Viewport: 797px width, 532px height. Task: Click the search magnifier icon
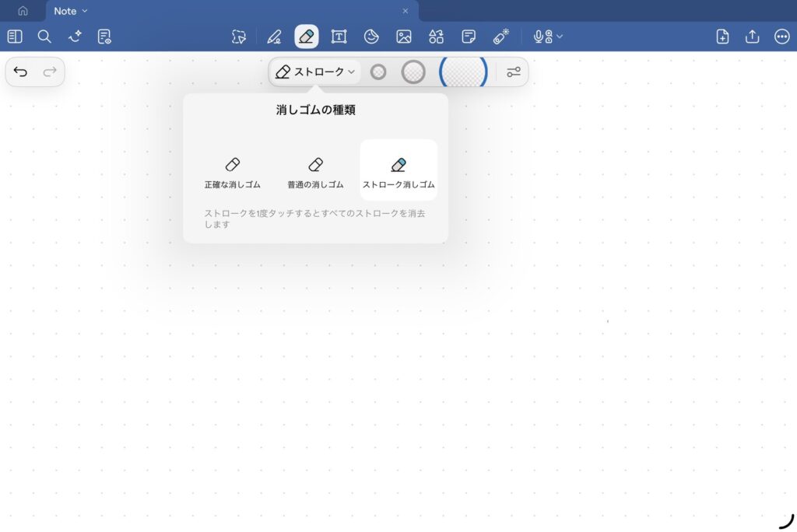[x=44, y=37]
